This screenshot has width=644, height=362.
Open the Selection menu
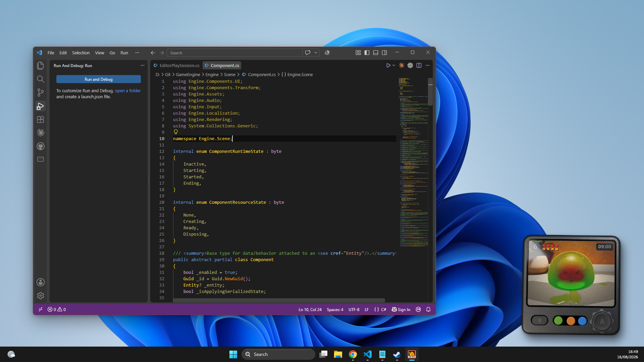click(x=81, y=53)
